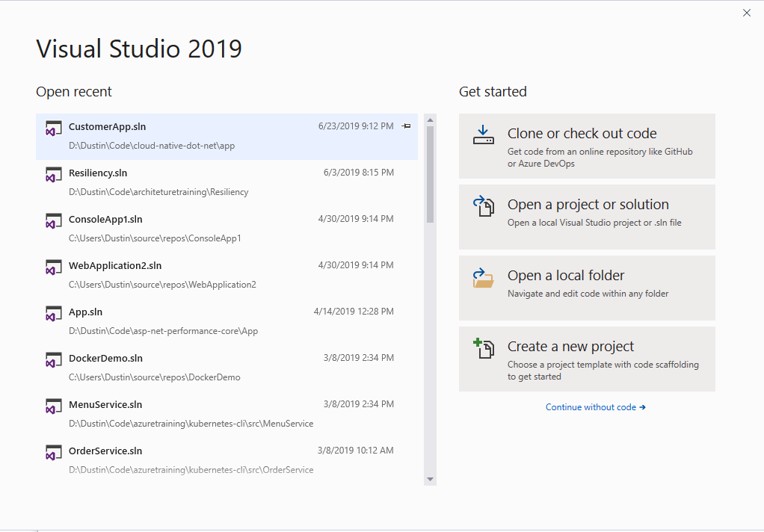Click the 4/14/2019 12:28 PM timestamp
Screen dimensions: 764x532
click(354, 312)
